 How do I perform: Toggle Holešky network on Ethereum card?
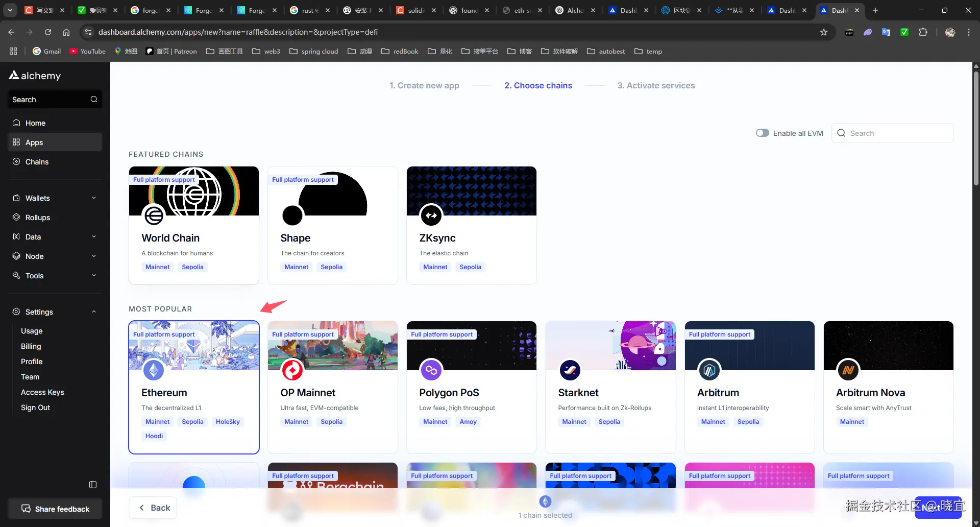(228, 422)
